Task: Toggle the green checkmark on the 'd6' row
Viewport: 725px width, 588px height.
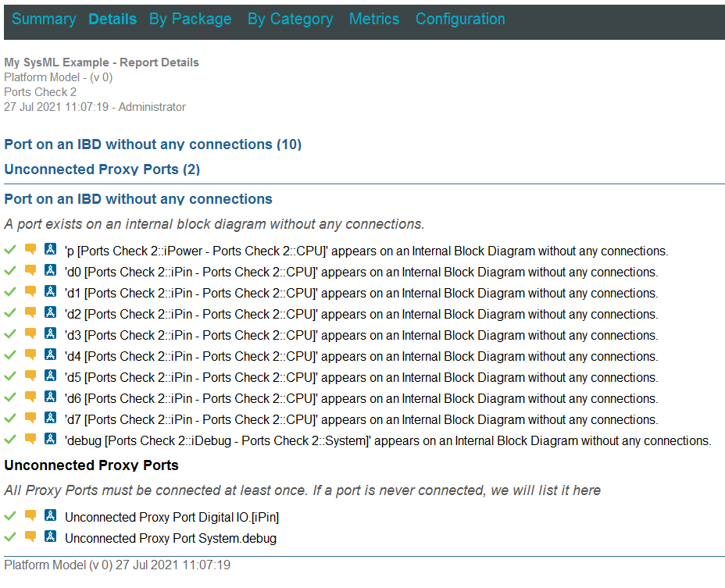Action: point(10,397)
